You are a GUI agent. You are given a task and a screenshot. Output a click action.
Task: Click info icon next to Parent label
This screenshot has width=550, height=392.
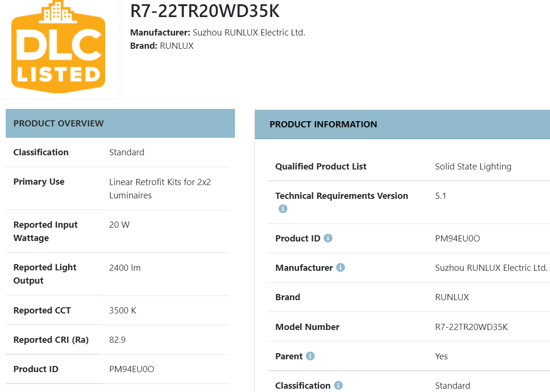pos(310,356)
